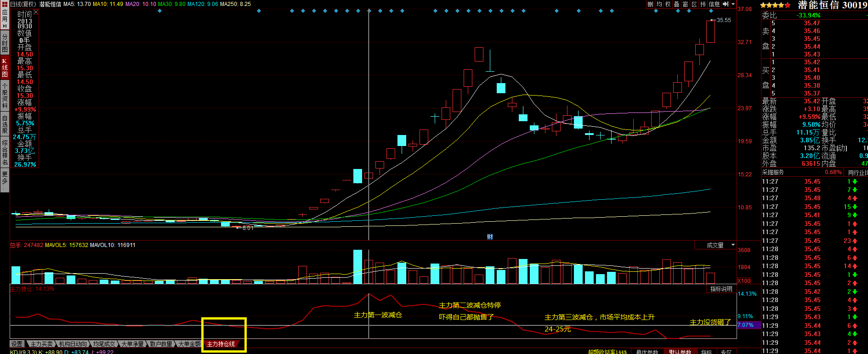Select the 主力持仓线 indicator tab

pyautogui.click(x=221, y=344)
